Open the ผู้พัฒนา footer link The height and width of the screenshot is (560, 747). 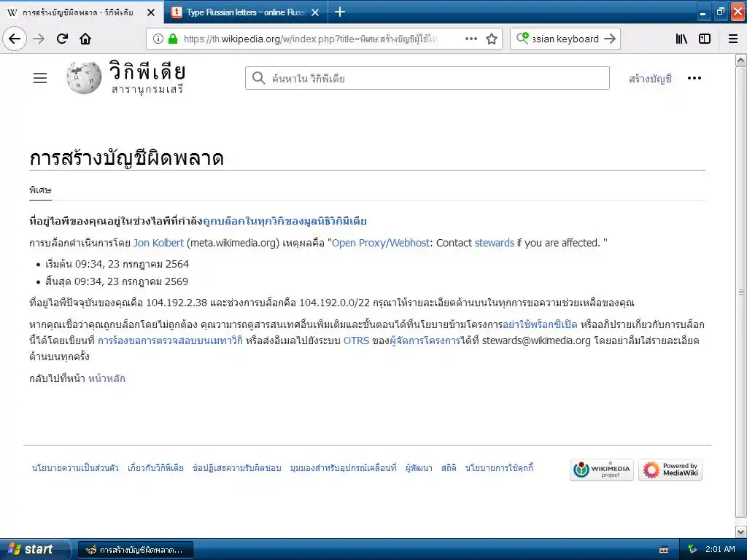(x=419, y=468)
